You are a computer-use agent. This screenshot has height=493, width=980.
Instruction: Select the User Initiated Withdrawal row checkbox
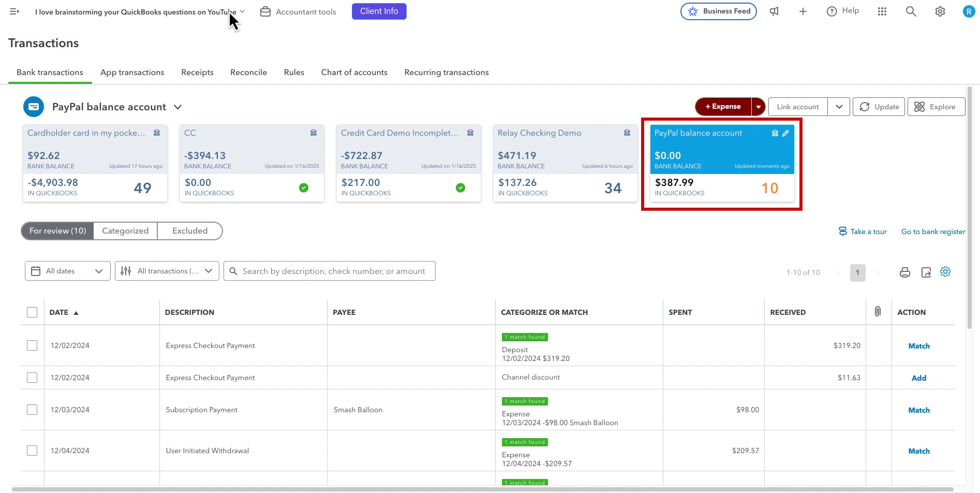(32, 451)
